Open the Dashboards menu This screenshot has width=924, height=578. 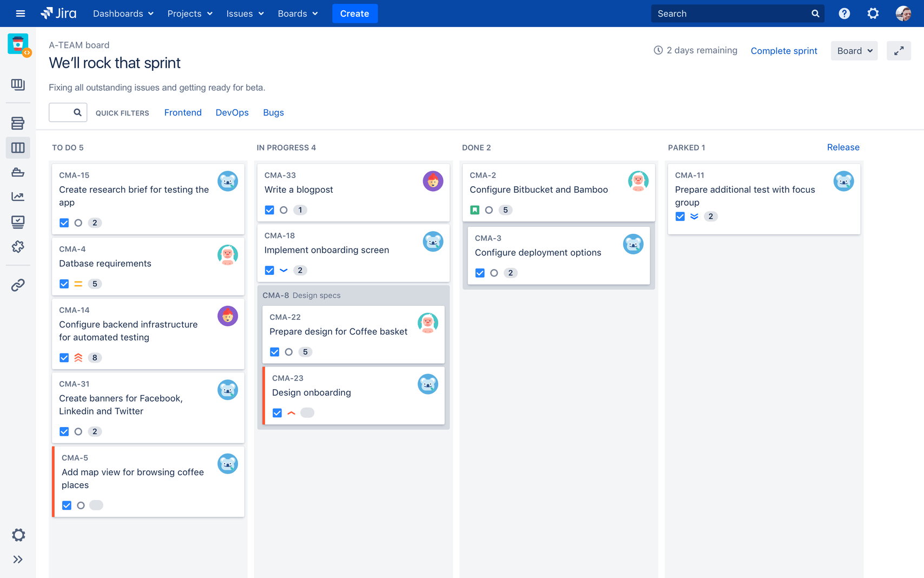pyautogui.click(x=123, y=14)
